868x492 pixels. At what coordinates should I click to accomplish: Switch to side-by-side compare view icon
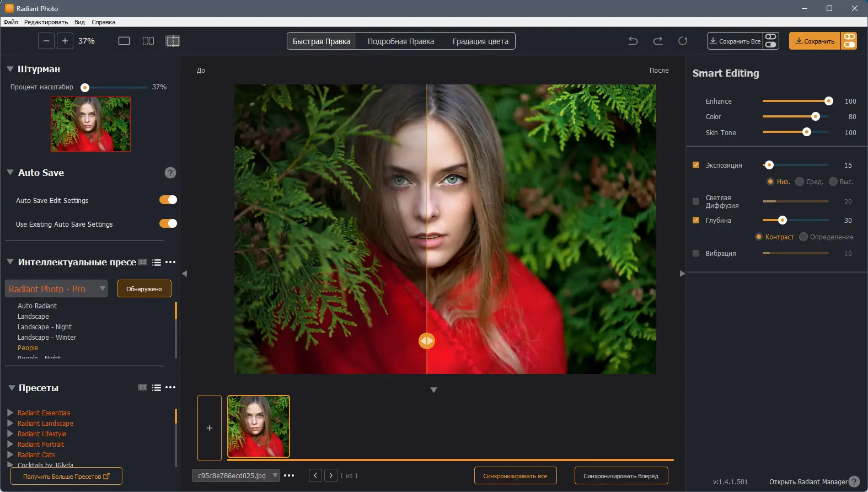pos(148,41)
